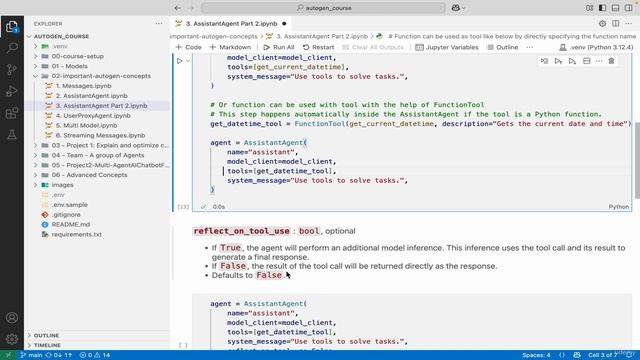Run by line in cell toolbar
Image resolution: width=640 pixels, height=360 pixels.
click(544, 61)
